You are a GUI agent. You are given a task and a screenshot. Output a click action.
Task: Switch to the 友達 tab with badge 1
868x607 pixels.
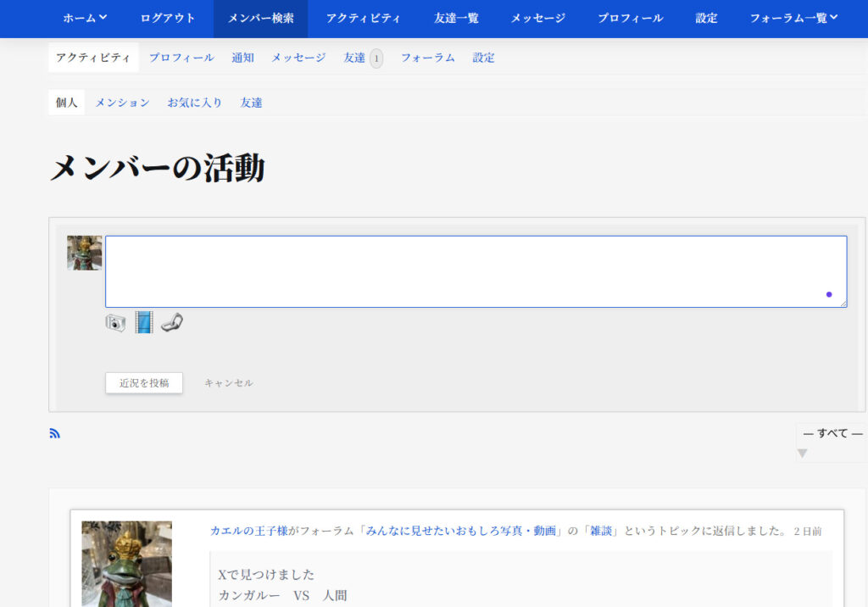(x=362, y=57)
